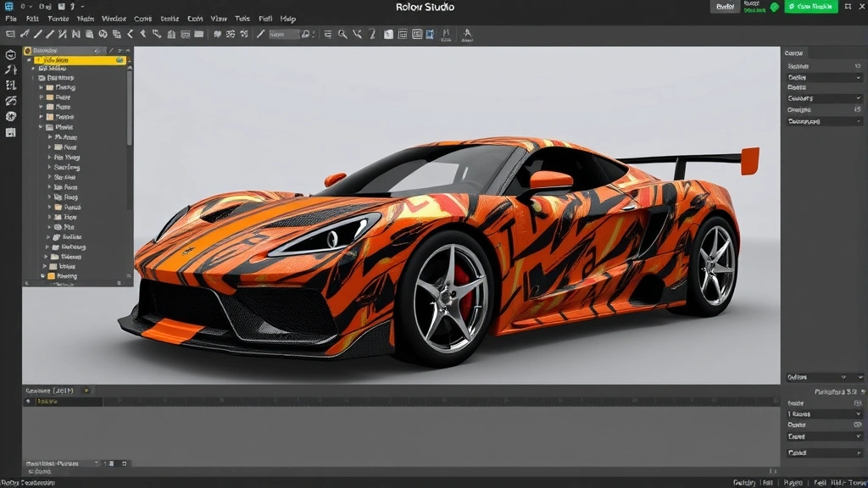This screenshot has width=868, height=488.
Task: Click the green button in the title bar
Action: 810,7
